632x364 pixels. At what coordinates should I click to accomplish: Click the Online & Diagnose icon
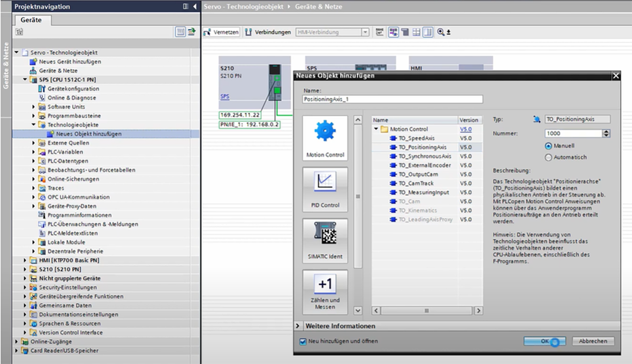coord(42,98)
